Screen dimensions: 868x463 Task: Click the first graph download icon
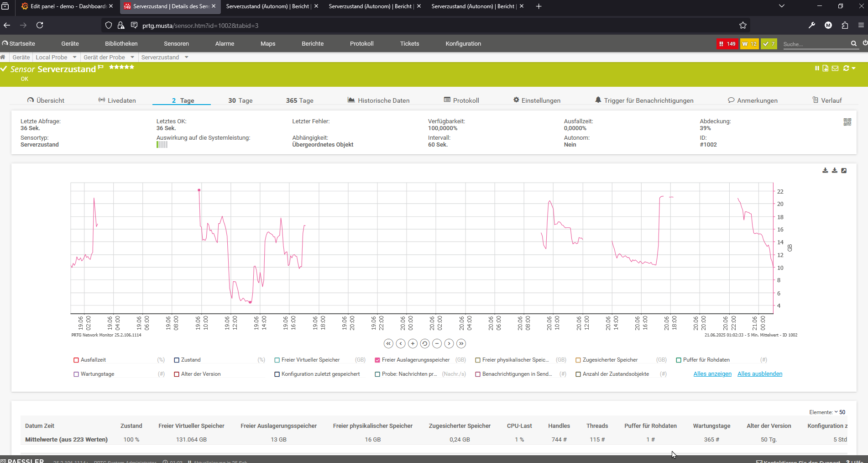click(825, 170)
